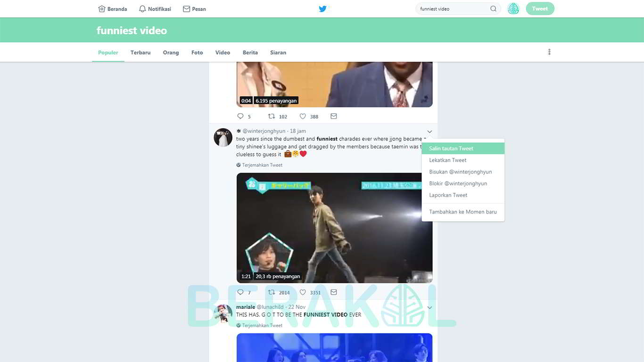Like the @winterjonghyun charades tweet
Image resolution: width=644 pixels, height=362 pixels.
coord(303,292)
